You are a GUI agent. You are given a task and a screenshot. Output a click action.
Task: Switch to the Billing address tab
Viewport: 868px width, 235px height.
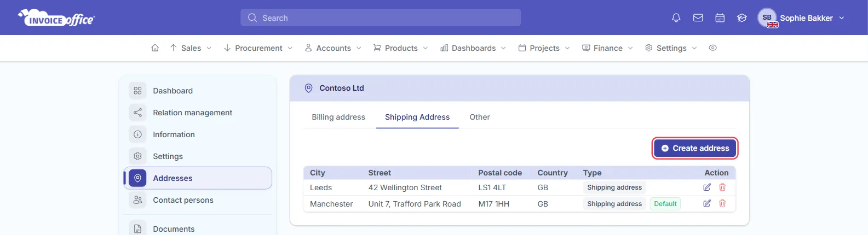pos(338,117)
